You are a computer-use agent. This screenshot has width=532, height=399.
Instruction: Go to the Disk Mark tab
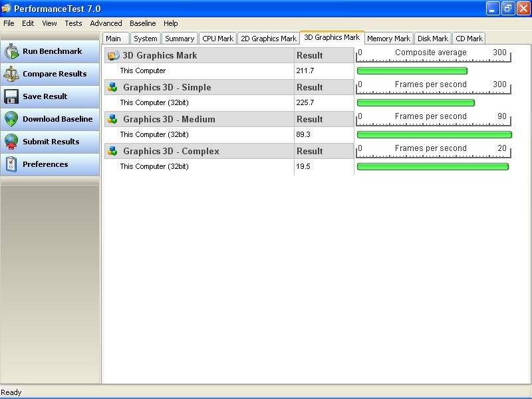click(x=432, y=39)
